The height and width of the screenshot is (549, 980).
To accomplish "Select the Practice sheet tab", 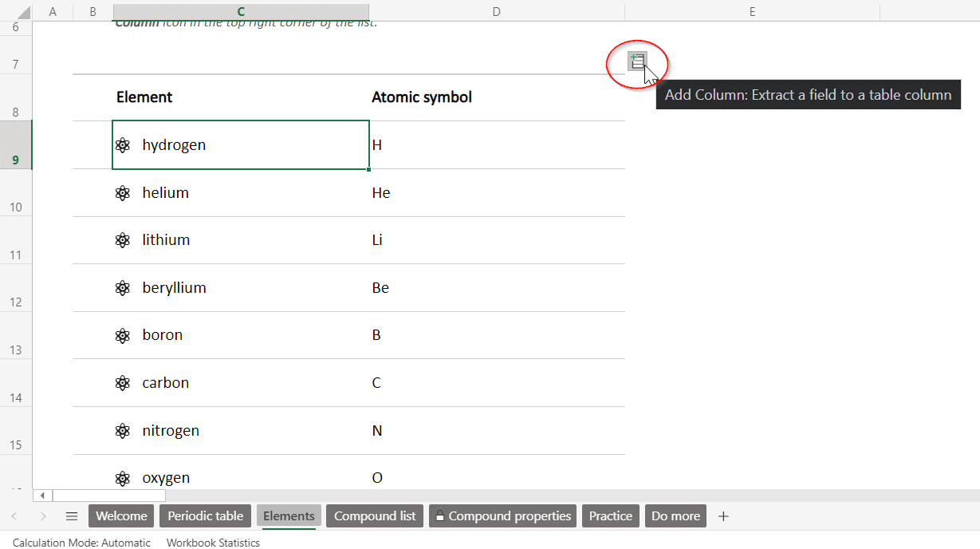I will click(610, 516).
